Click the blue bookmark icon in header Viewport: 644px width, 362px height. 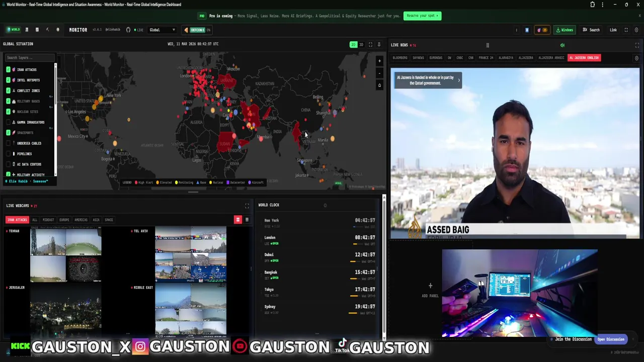(x=527, y=30)
